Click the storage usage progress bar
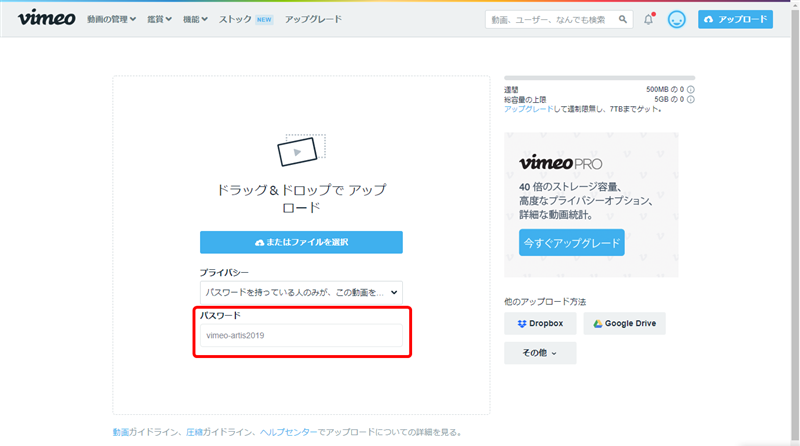The width and height of the screenshot is (800, 446). pyautogui.click(x=599, y=78)
